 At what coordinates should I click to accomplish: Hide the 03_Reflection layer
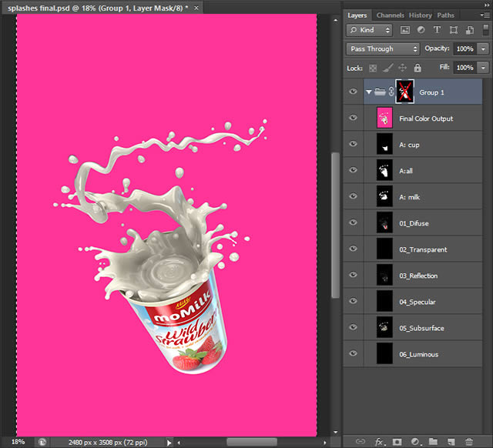[x=353, y=275]
